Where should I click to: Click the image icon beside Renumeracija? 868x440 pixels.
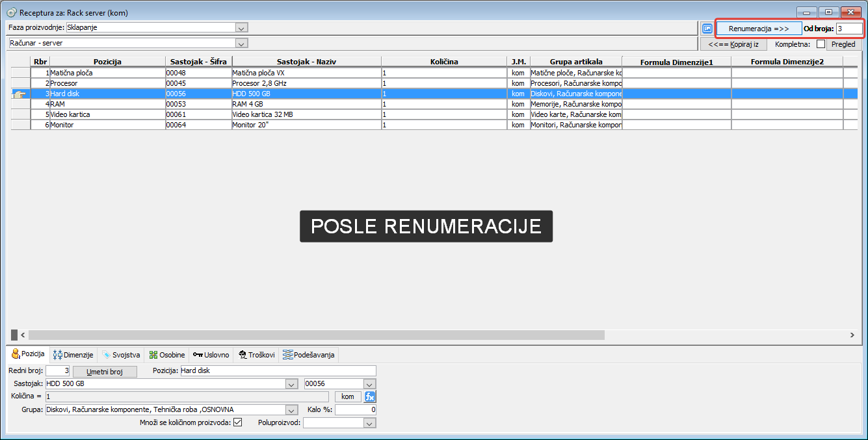(707, 29)
